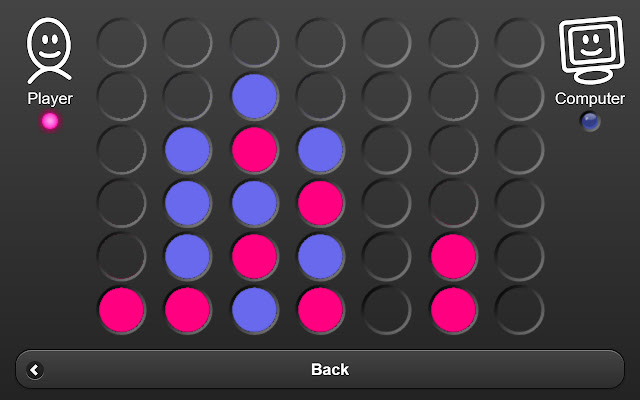This screenshot has height=400, width=640.
Task: Drop a disc in first column's top slot
Action: coord(121,42)
